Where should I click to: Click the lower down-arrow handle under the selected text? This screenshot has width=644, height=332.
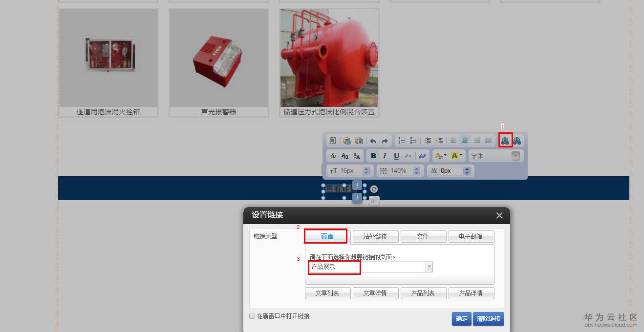coord(357,197)
